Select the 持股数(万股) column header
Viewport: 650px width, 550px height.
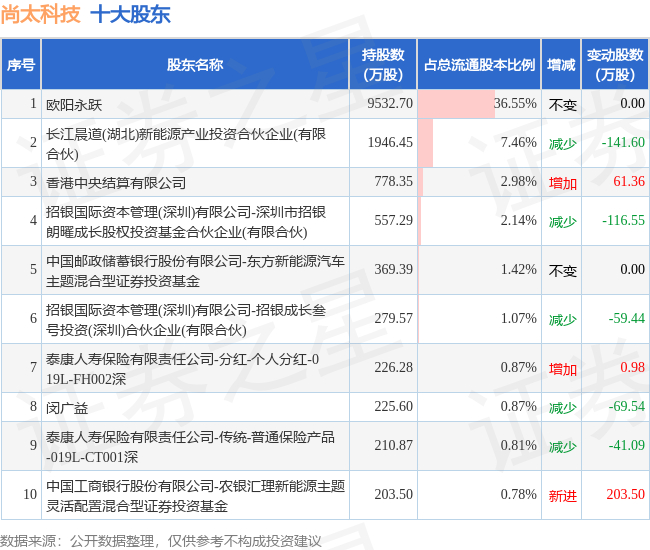(x=383, y=65)
